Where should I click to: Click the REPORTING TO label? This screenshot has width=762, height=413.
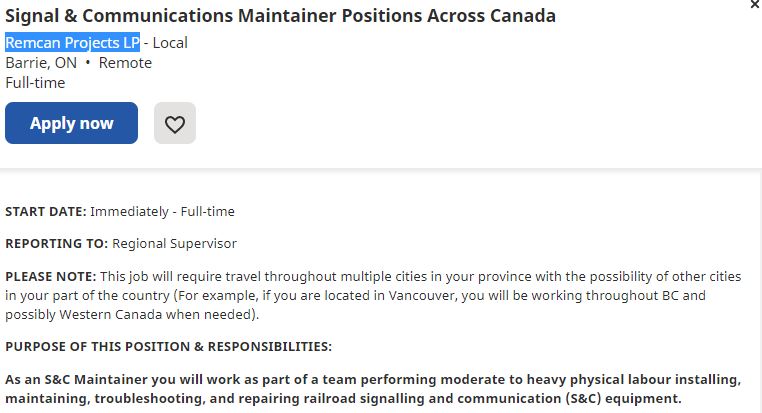pyautogui.click(x=56, y=243)
